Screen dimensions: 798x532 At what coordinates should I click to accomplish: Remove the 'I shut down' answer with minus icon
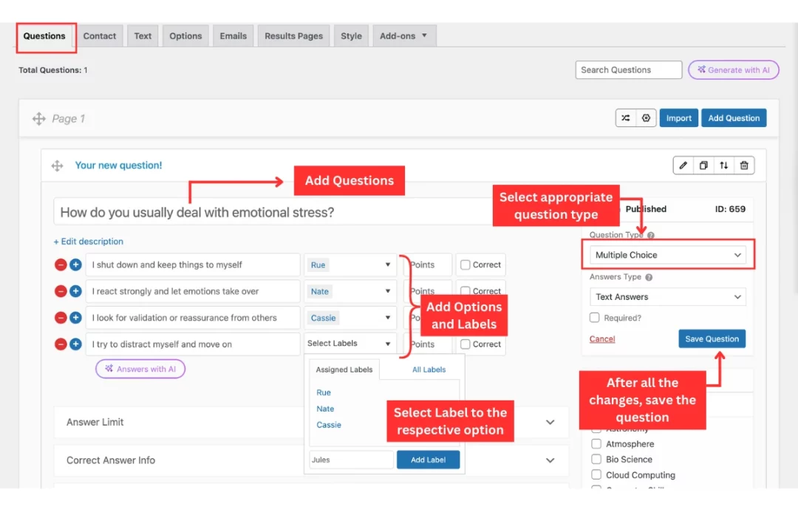coord(61,265)
